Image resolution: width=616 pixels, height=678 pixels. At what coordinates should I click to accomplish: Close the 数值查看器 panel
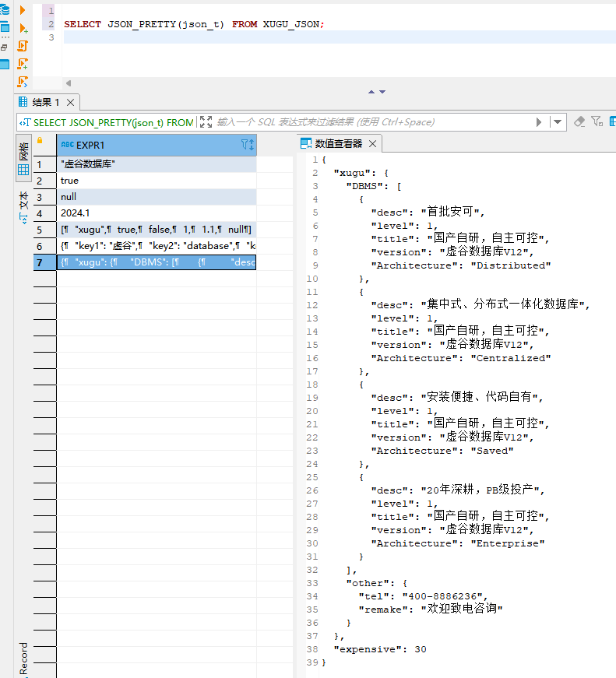[372, 143]
